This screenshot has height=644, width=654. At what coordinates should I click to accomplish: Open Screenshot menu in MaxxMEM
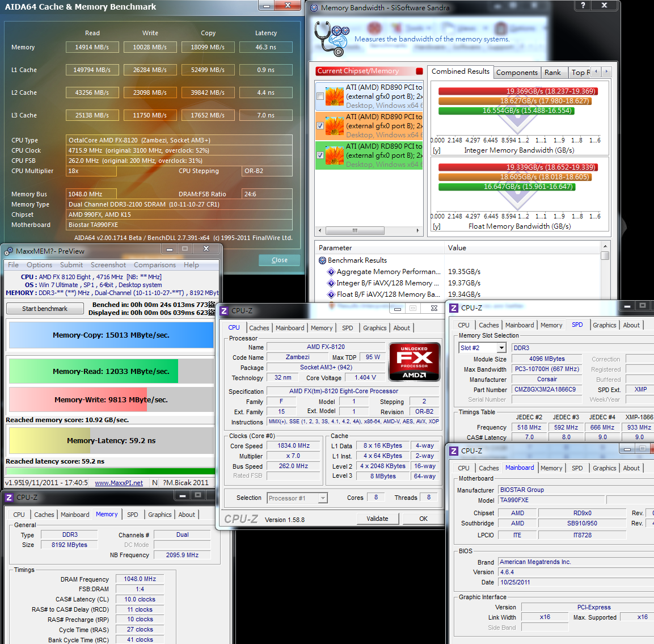(108, 265)
